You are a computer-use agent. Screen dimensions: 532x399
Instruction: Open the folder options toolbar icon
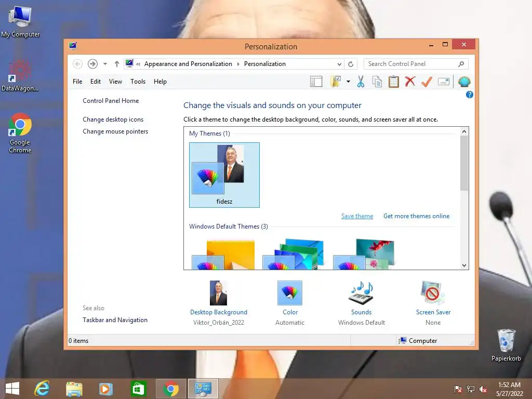click(336, 82)
